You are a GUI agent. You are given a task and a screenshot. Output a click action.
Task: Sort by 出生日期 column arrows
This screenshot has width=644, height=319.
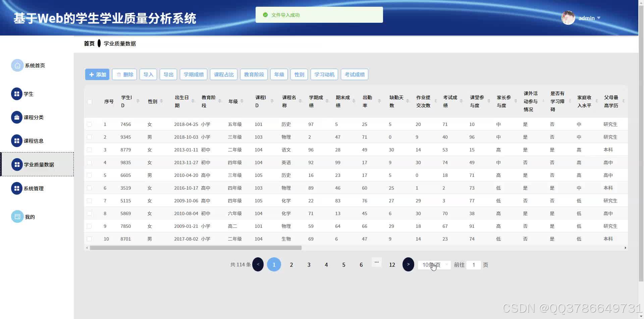pyautogui.click(x=193, y=101)
